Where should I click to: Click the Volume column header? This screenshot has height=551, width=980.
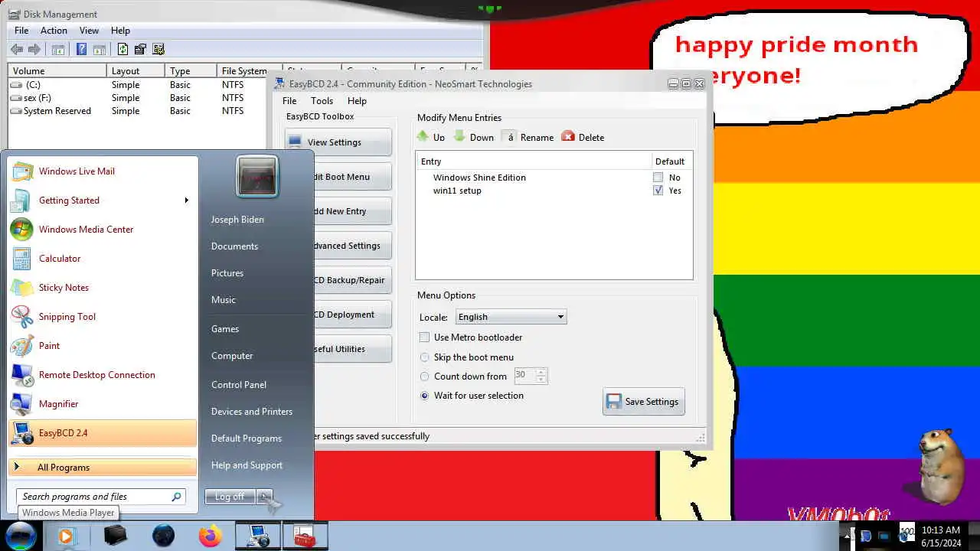pyautogui.click(x=57, y=70)
